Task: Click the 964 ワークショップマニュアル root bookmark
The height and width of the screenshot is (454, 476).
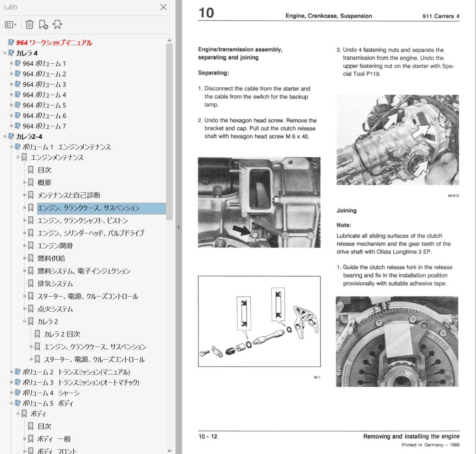Action: pyautogui.click(x=54, y=42)
